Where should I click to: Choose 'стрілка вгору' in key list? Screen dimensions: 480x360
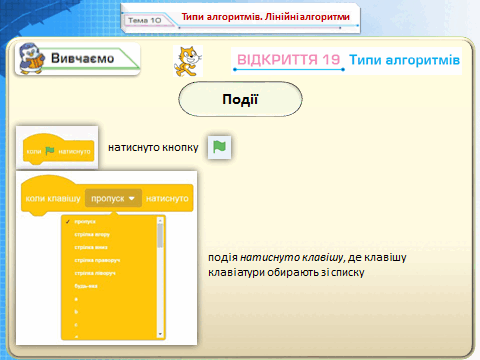coord(92,235)
